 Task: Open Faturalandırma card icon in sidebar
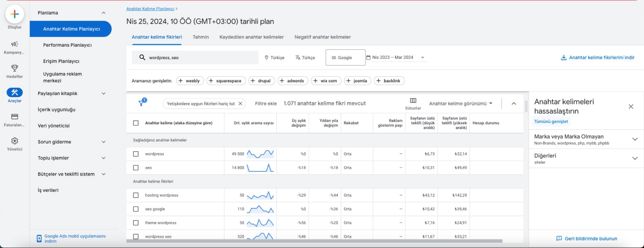pyautogui.click(x=15, y=117)
